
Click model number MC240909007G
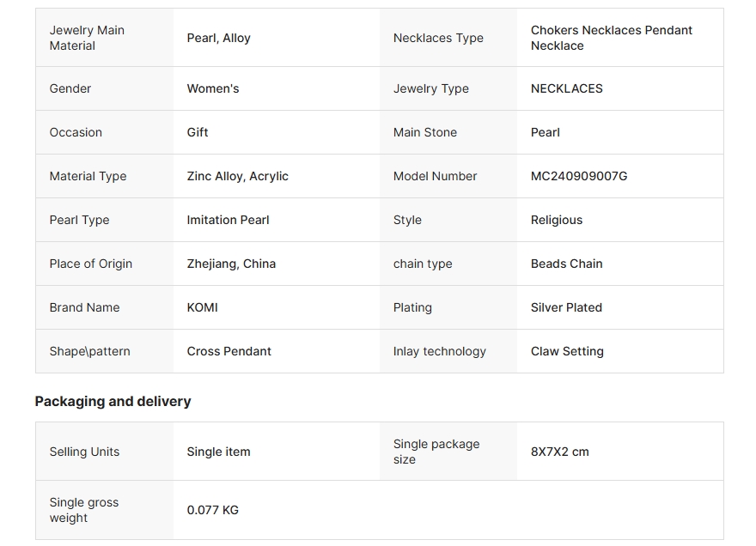pos(579,176)
